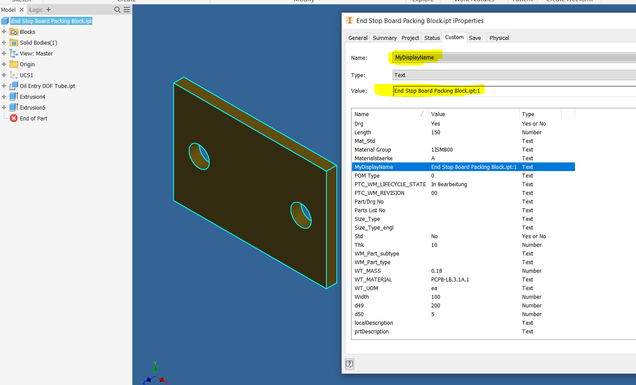Select the Blocks tree item
Image resolution: width=636 pixels, height=385 pixels.
(x=28, y=32)
